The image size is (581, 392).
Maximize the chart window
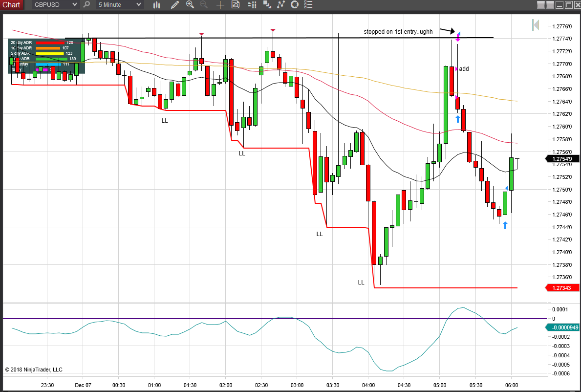568,5
